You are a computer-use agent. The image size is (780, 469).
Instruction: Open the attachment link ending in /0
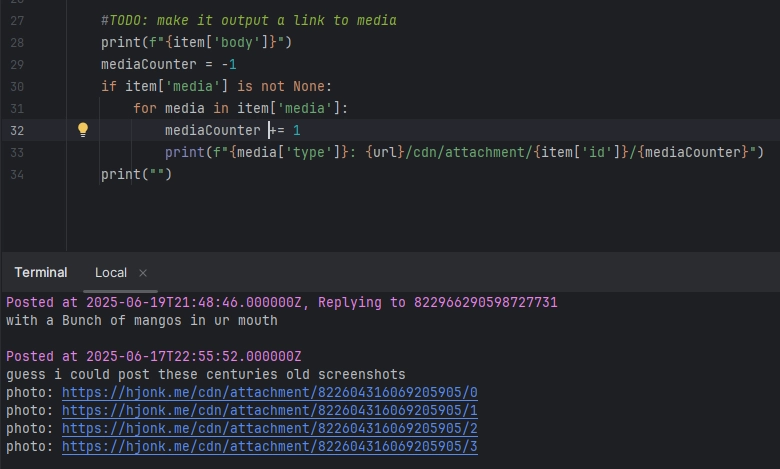click(x=270, y=392)
